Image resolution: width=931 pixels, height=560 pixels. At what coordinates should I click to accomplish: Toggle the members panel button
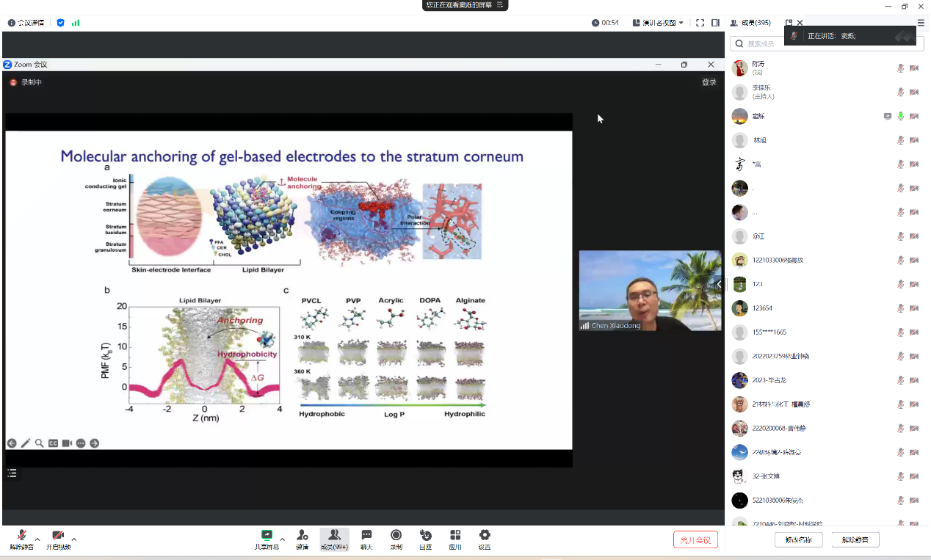[334, 539]
